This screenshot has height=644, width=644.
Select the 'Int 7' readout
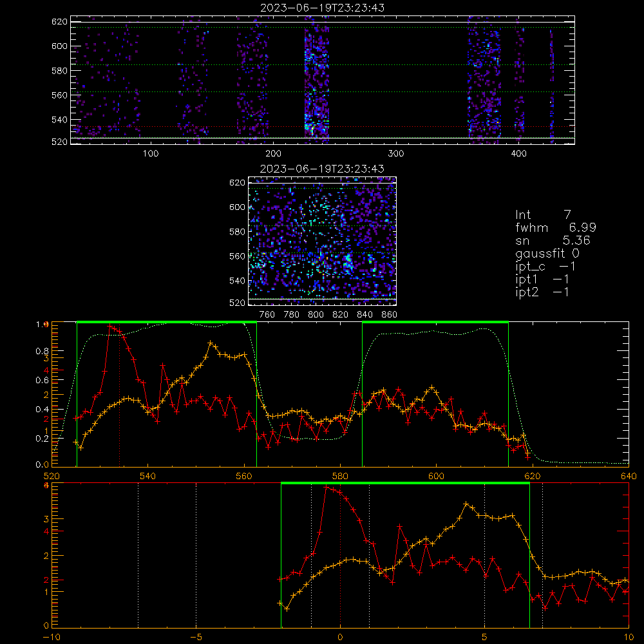tap(543, 215)
